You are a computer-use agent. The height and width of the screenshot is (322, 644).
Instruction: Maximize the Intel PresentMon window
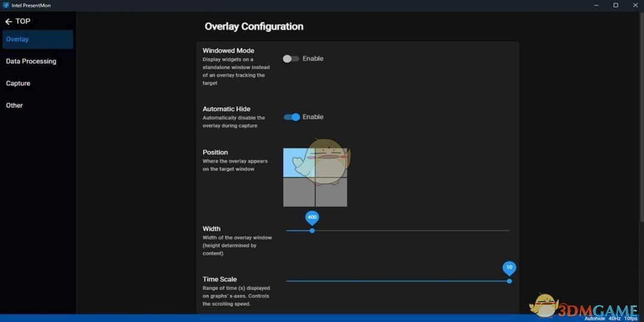click(615, 5)
